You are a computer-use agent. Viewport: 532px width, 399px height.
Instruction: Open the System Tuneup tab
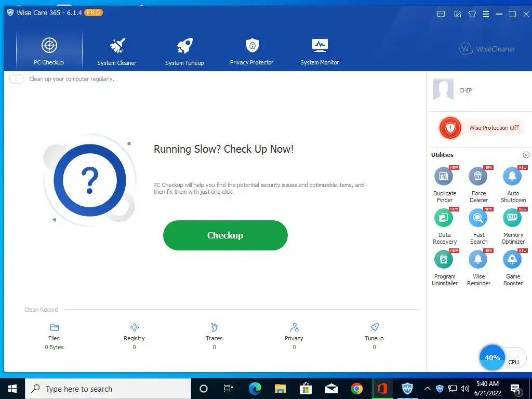click(x=184, y=51)
